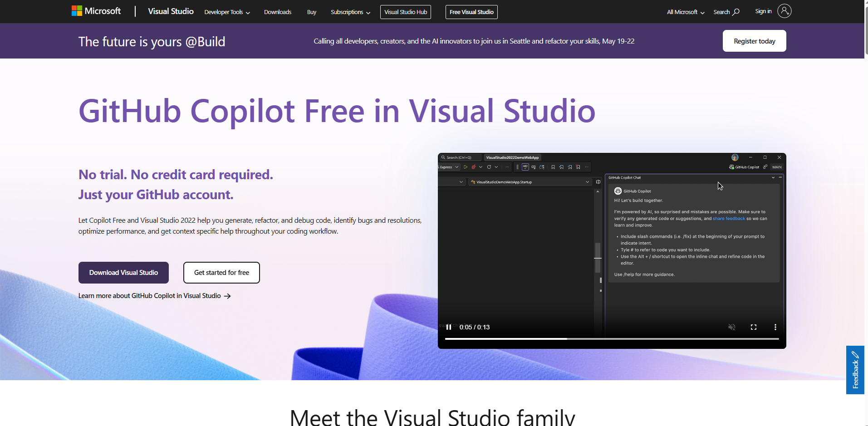Click the Sign in account avatar icon

click(784, 11)
